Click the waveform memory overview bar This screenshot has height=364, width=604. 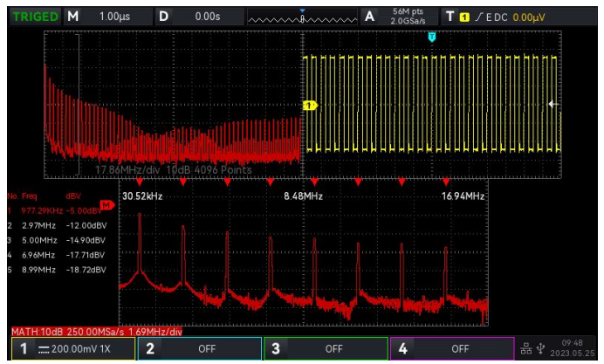(302, 17)
